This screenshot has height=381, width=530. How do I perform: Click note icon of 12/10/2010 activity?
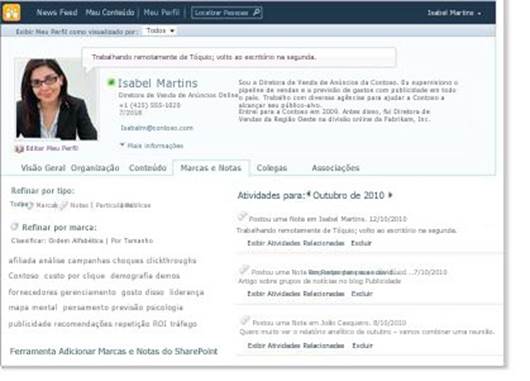tap(242, 216)
